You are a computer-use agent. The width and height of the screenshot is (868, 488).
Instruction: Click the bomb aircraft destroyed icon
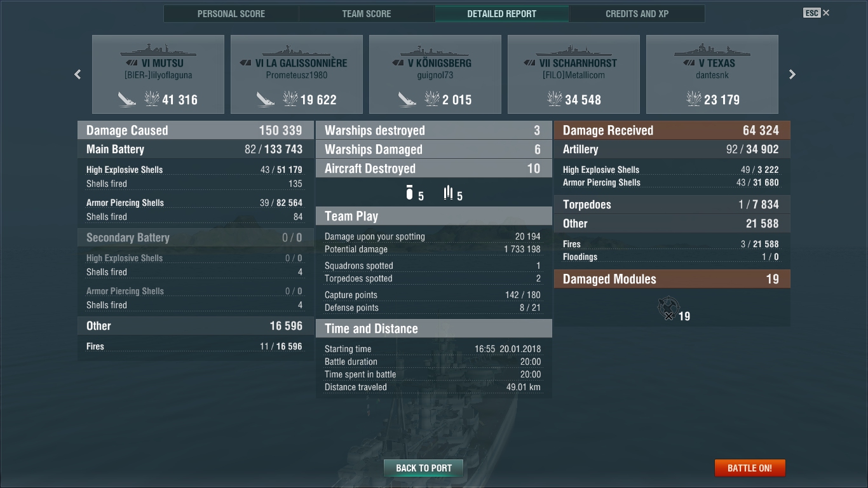pyautogui.click(x=410, y=193)
